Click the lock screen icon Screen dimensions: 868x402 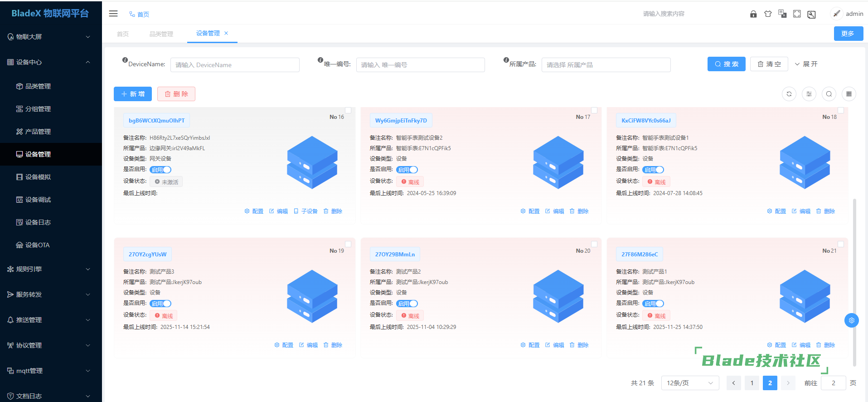coord(753,14)
